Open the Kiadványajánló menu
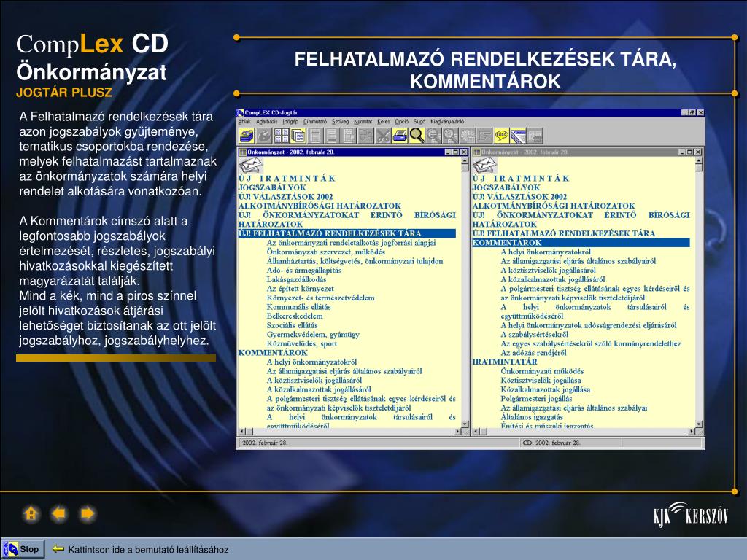The width and height of the screenshot is (747, 560). [447, 122]
